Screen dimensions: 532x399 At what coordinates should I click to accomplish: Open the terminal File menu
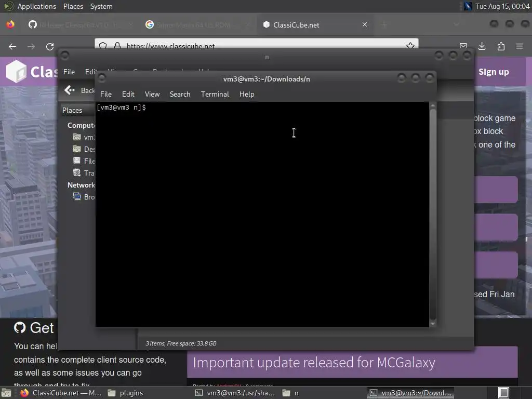(106, 95)
